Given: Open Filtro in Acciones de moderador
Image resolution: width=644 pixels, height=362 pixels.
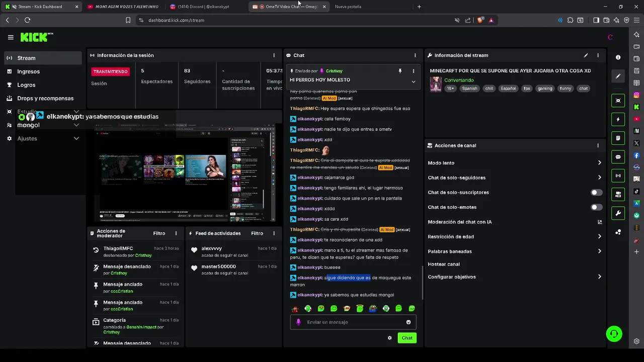Looking at the screenshot, I should [x=159, y=233].
